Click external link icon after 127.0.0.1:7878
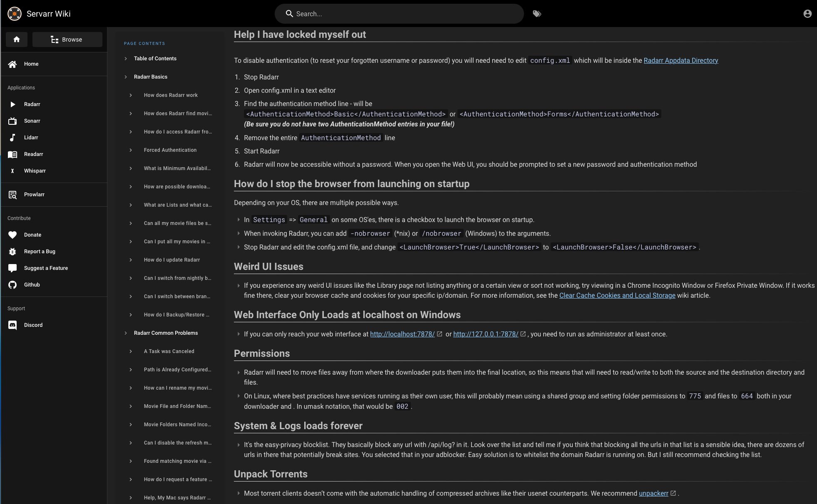This screenshot has height=504, width=817. [x=523, y=334]
